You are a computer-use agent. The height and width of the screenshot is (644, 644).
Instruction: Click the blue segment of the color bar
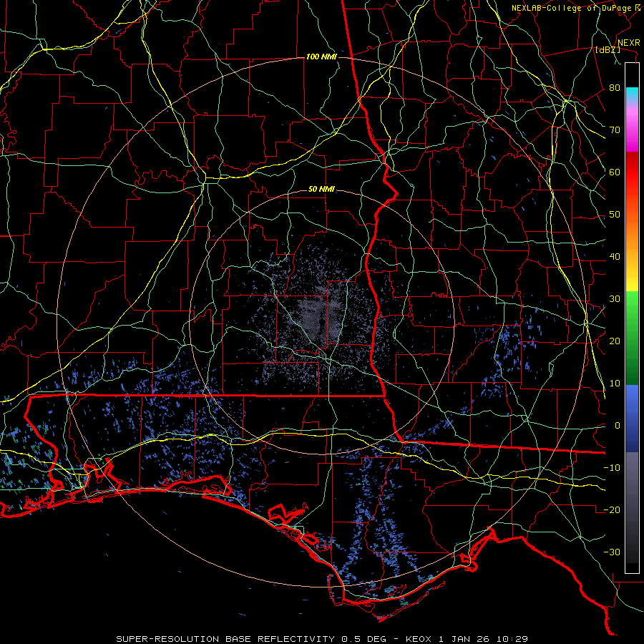[x=632, y=418]
